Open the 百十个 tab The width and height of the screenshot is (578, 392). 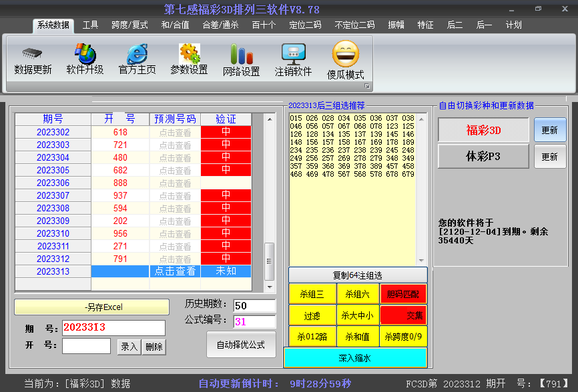click(x=264, y=25)
